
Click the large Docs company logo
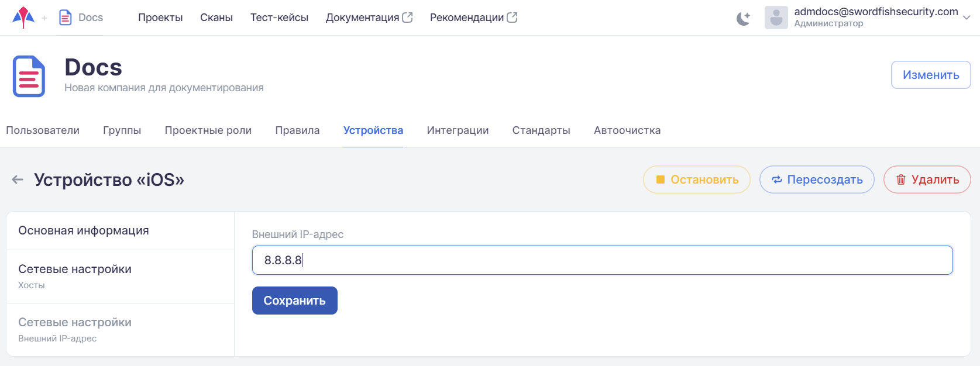coord(29,76)
